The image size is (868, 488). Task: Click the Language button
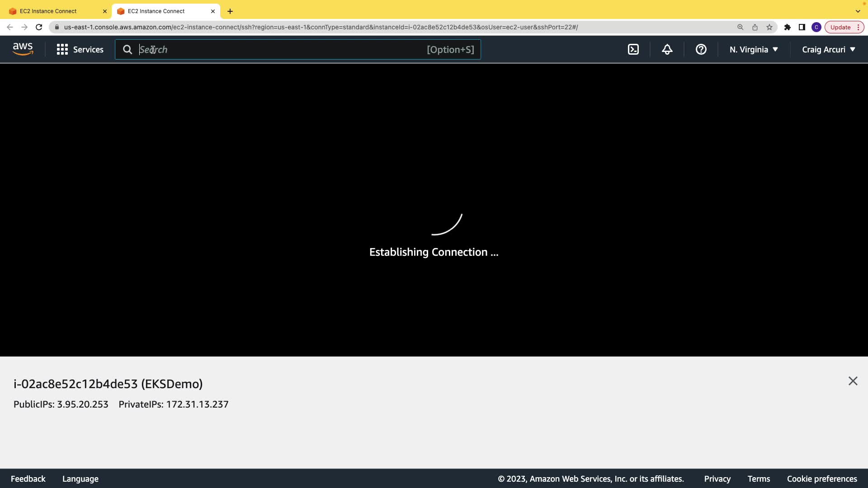pos(80,479)
